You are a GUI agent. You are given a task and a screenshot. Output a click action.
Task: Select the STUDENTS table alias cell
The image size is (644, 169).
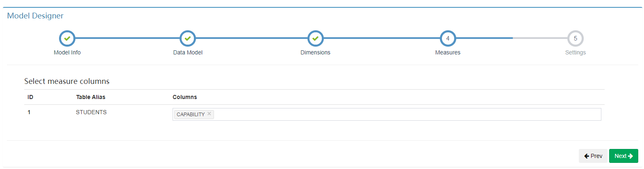[x=91, y=112]
